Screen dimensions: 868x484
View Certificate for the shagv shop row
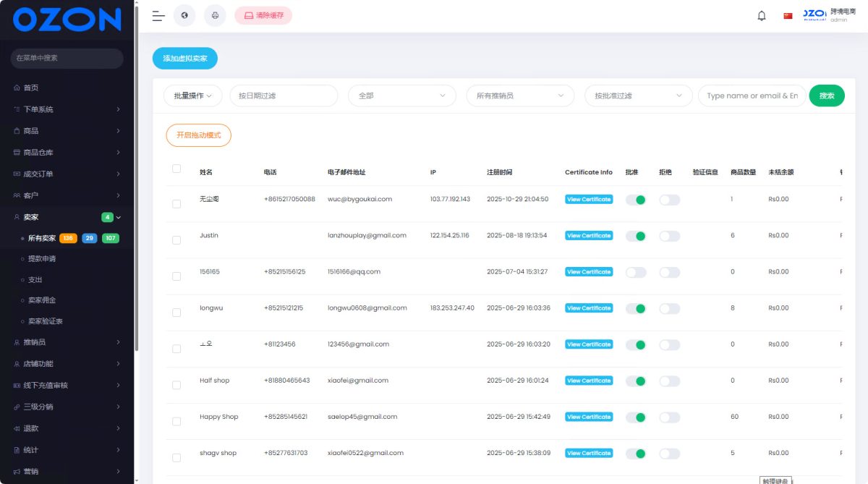click(x=589, y=453)
